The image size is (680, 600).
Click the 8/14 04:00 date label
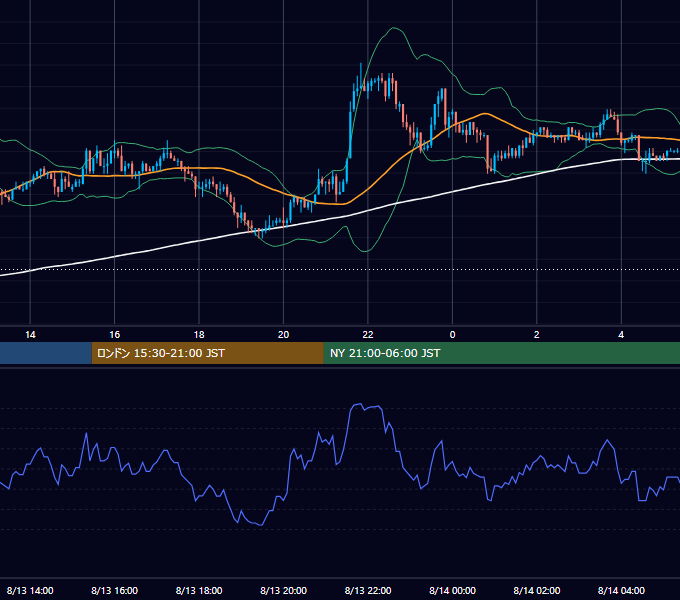point(621,590)
